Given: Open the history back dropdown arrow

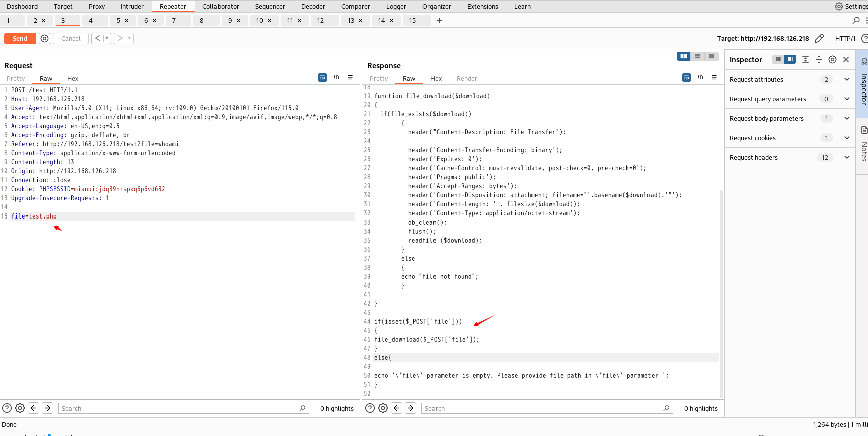Looking at the screenshot, I should click(x=107, y=38).
